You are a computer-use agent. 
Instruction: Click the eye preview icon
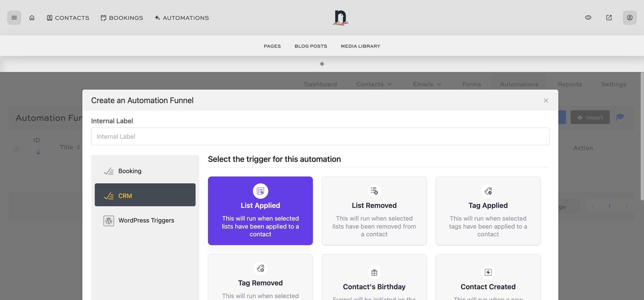pyautogui.click(x=588, y=18)
